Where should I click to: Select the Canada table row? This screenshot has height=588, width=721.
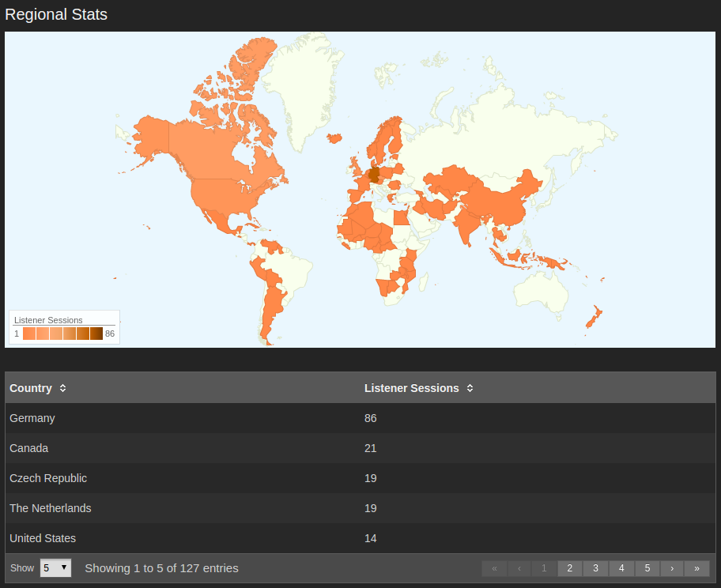pos(237,448)
